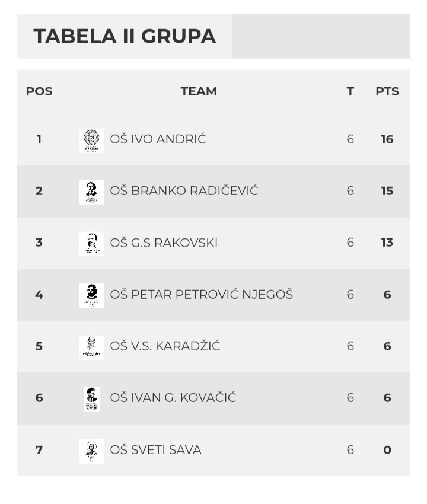Select the OŠ V.S. KARADŽIĆ team name
The height and width of the screenshot is (504, 427).
coord(165,346)
